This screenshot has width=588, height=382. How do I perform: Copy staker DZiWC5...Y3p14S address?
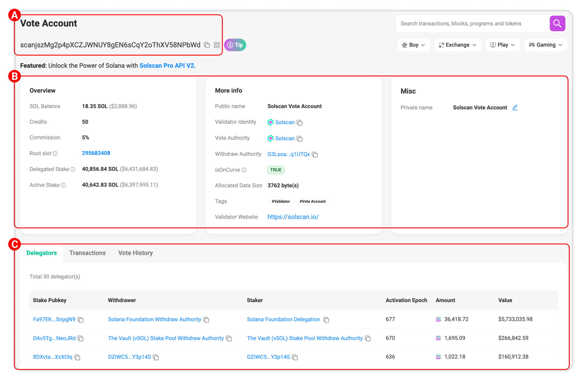pyautogui.click(x=295, y=357)
